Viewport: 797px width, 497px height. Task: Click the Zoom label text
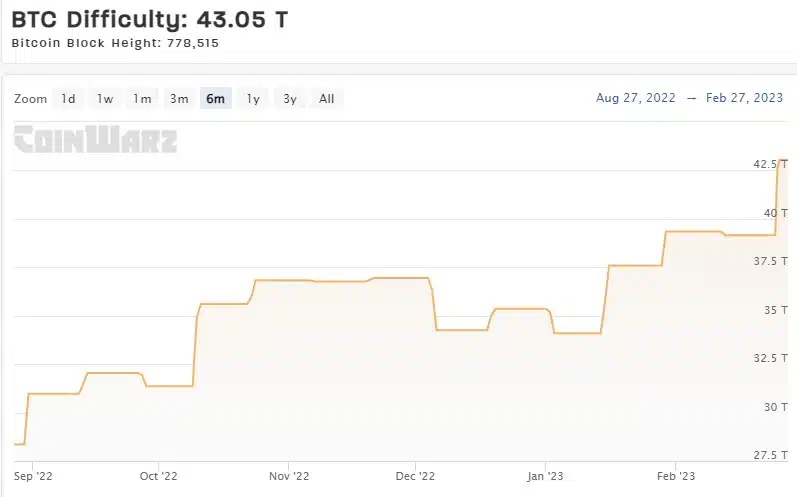pyautogui.click(x=30, y=99)
